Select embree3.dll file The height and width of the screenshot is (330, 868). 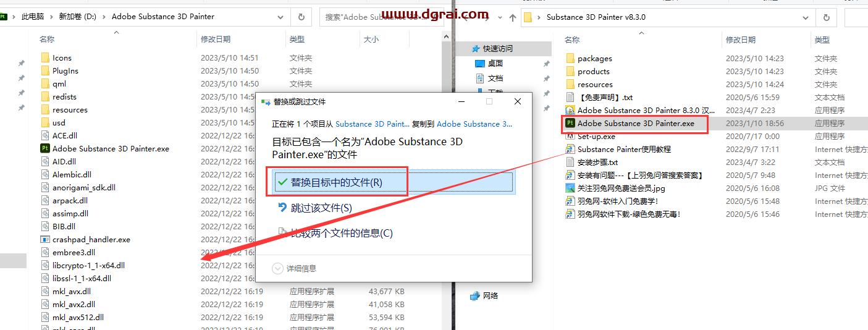(x=74, y=252)
